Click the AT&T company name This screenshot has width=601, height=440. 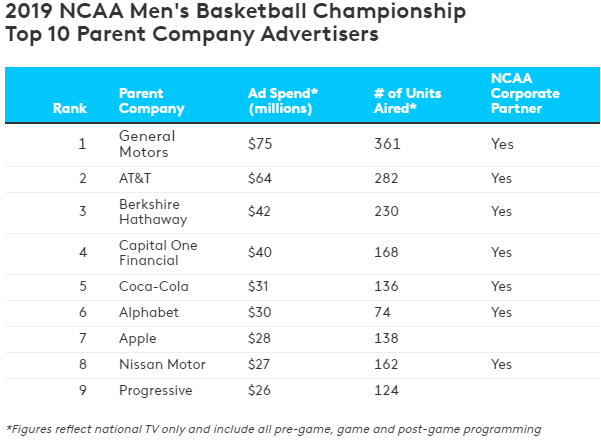pyautogui.click(x=133, y=178)
